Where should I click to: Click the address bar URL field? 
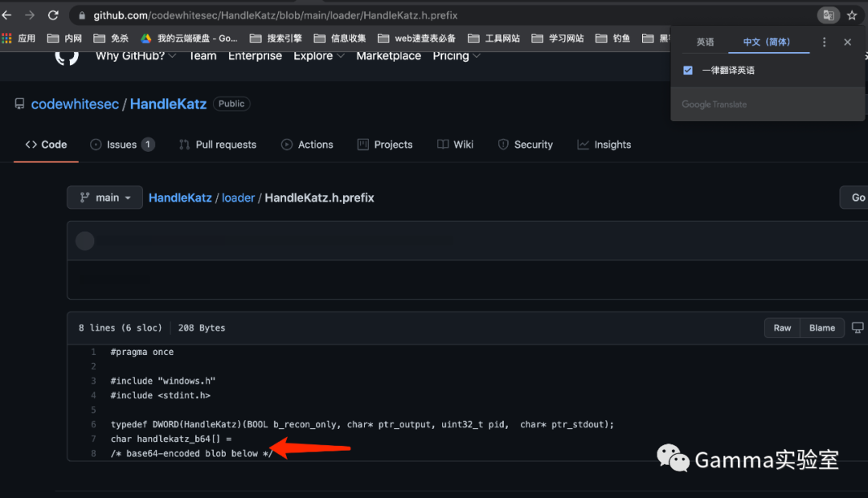(x=443, y=15)
